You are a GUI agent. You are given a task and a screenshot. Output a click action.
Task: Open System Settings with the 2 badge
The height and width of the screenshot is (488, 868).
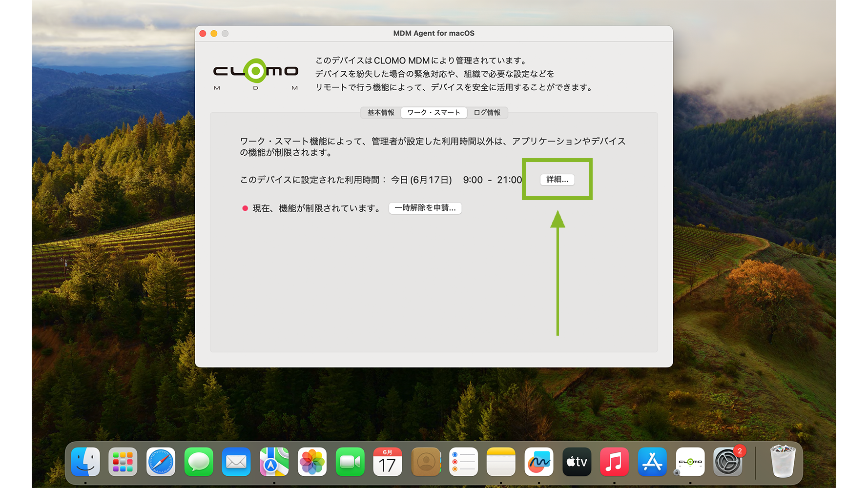728,462
